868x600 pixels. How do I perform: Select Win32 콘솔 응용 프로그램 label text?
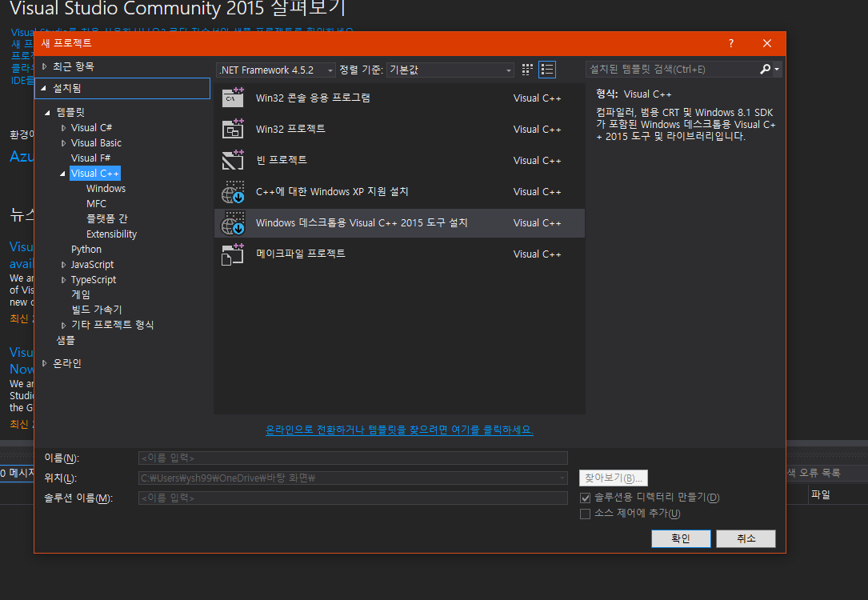point(313,98)
